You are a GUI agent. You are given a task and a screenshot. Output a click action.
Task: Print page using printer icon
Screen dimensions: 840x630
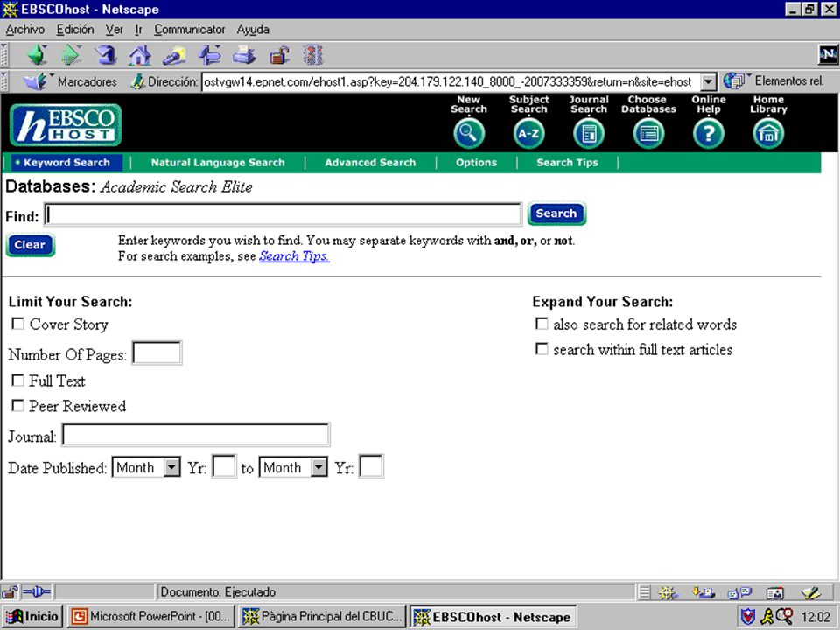(244, 54)
